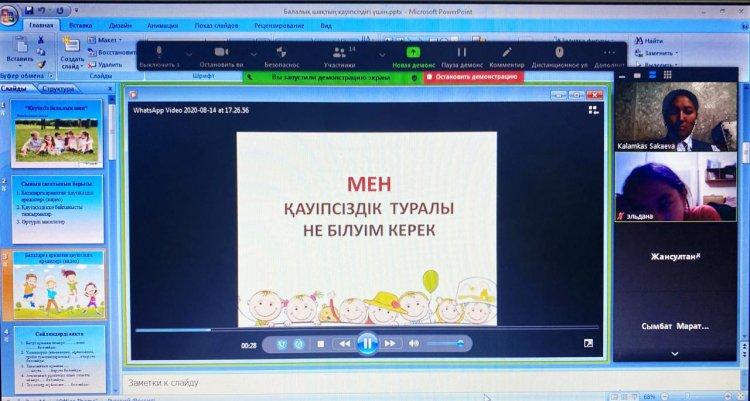This screenshot has width=750, height=401.
Task: Pause the video in media player
Action: [x=367, y=343]
